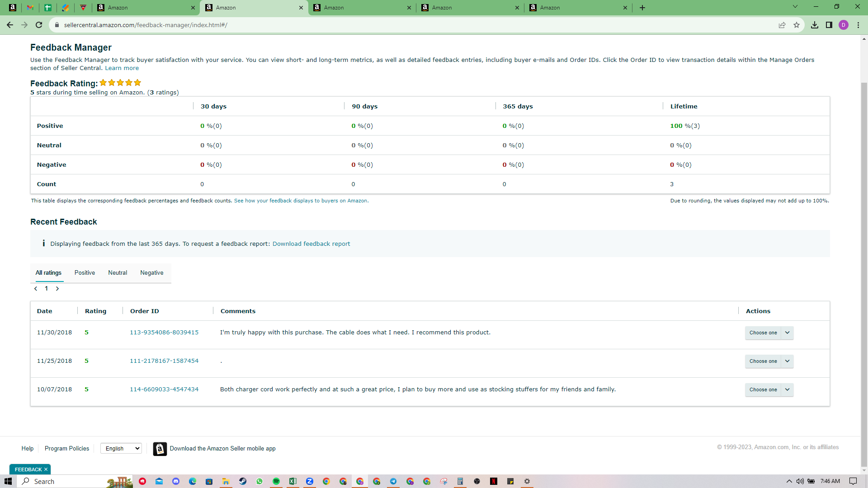Viewport: 868px width, 488px height.
Task: Open the pinned green cross tab
Action: 48,8
